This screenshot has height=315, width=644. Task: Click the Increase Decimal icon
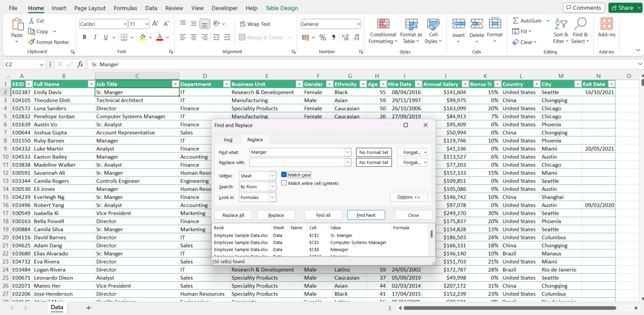coord(345,37)
